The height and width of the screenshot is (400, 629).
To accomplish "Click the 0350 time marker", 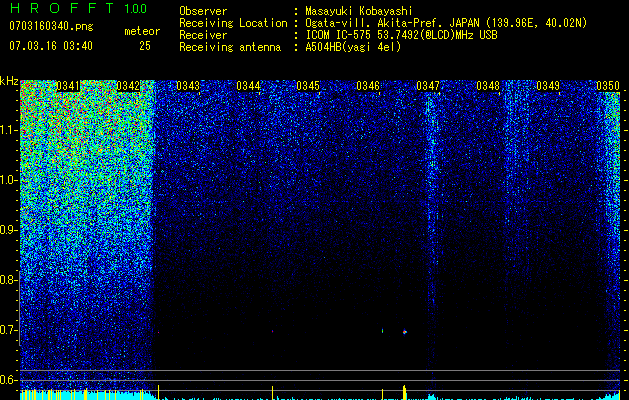I will point(608,86).
